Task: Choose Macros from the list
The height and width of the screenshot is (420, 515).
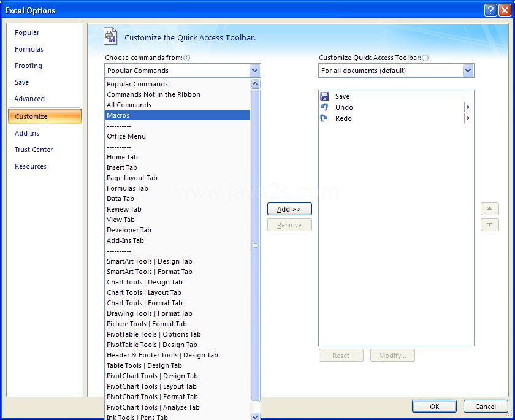Action: tap(177, 115)
